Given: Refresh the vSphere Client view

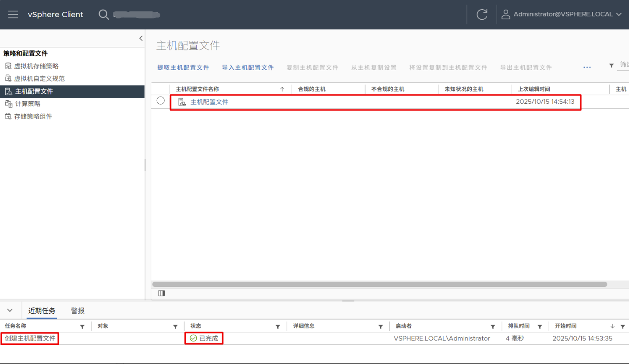Looking at the screenshot, I should point(482,14).
